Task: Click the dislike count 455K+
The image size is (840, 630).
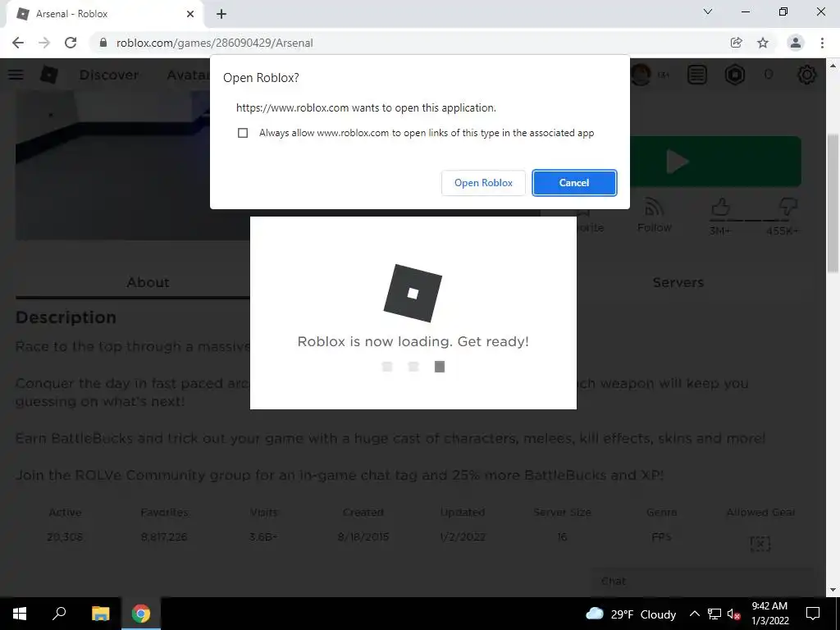Action: tap(782, 231)
